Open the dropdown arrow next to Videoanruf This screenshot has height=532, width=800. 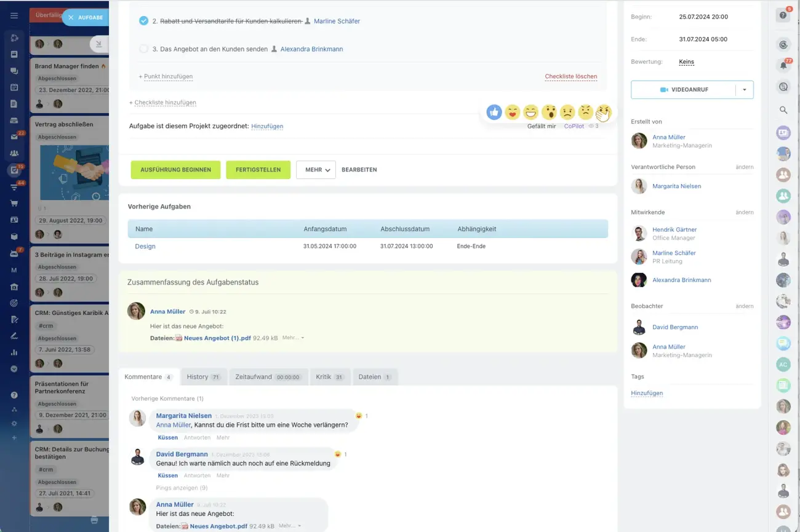(745, 89)
